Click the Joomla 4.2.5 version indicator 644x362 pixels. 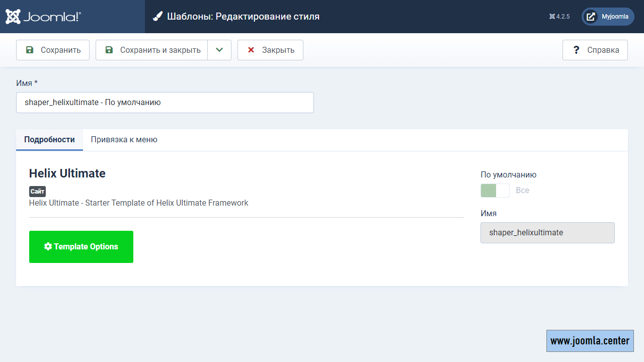[559, 17]
